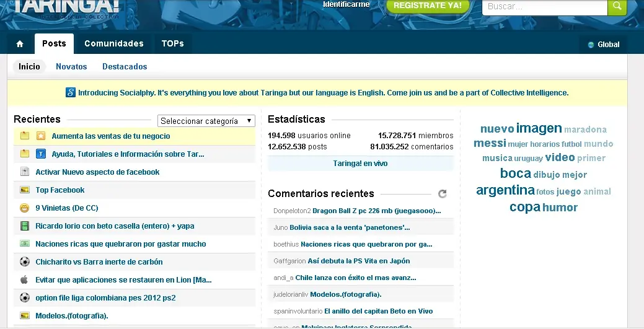
Task: Open post Activar Nuevo aspecto de facebook
Action: click(x=97, y=172)
